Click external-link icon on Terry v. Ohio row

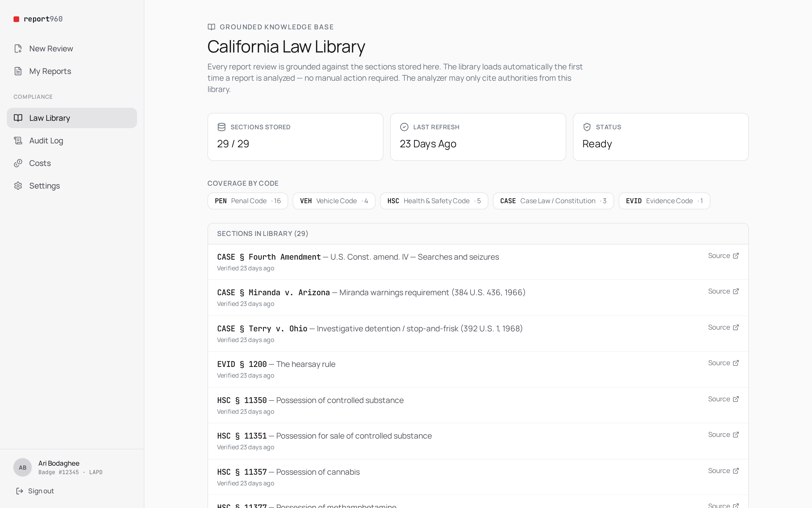736,327
